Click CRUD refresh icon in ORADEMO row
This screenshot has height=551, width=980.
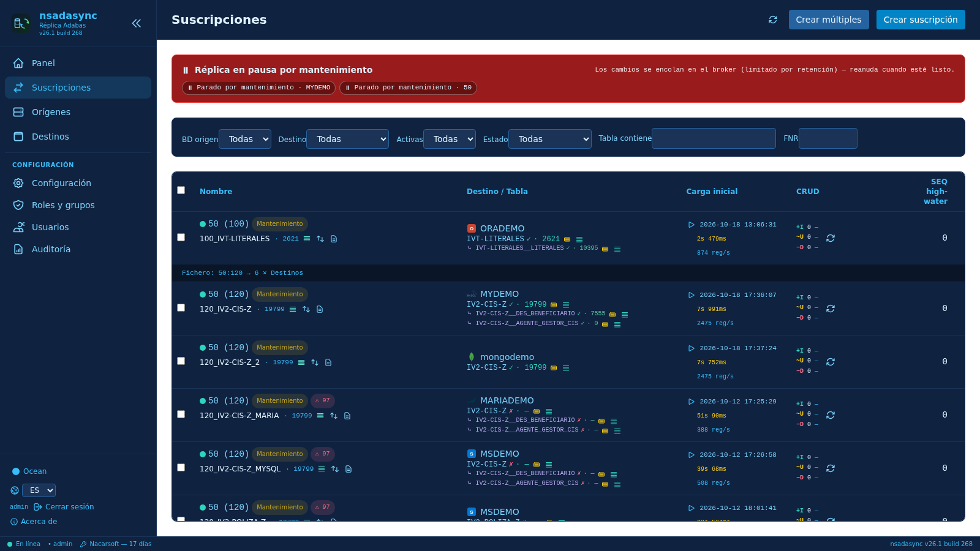tap(831, 238)
